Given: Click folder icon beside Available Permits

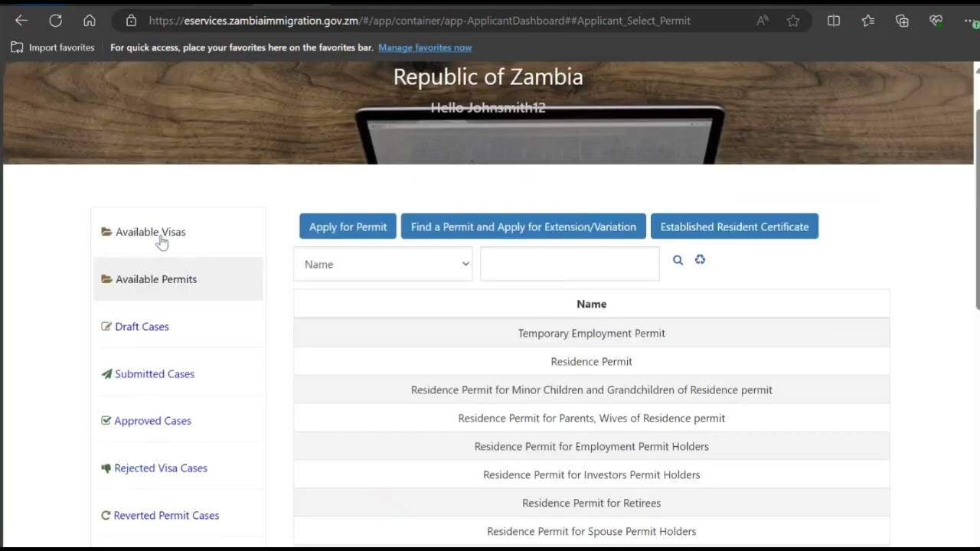Looking at the screenshot, I should [x=106, y=279].
